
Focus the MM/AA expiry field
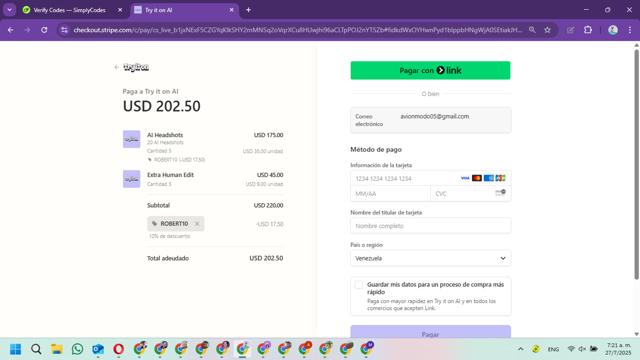coord(390,193)
